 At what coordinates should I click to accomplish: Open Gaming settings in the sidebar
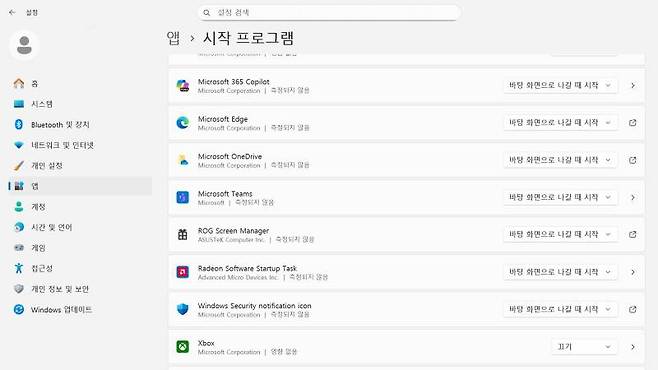(80, 248)
